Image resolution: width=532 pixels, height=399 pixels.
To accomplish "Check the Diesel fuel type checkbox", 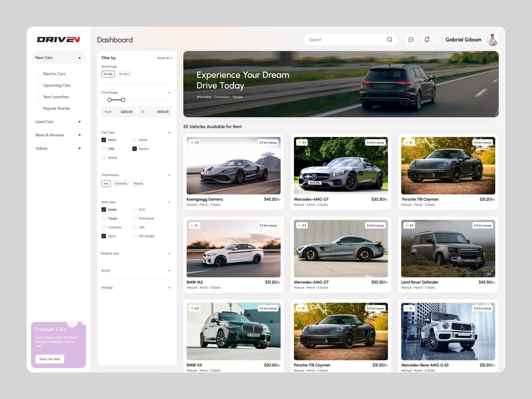I will click(134, 140).
